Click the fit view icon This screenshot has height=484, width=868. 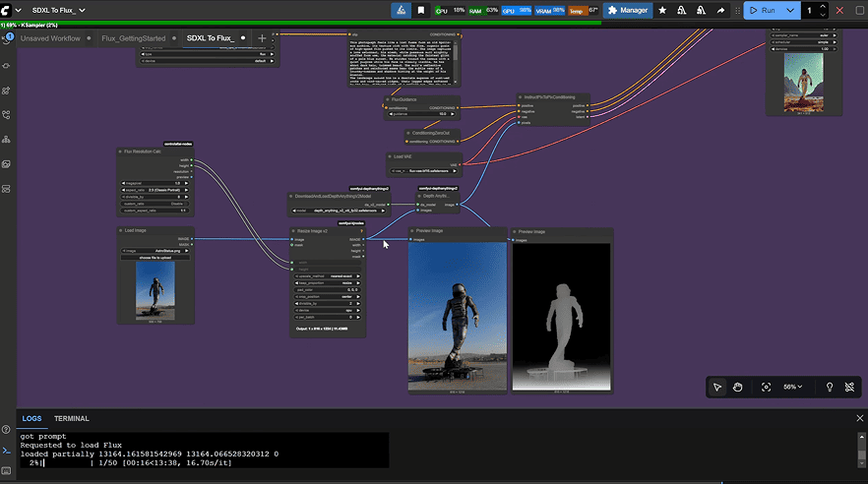(x=767, y=388)
